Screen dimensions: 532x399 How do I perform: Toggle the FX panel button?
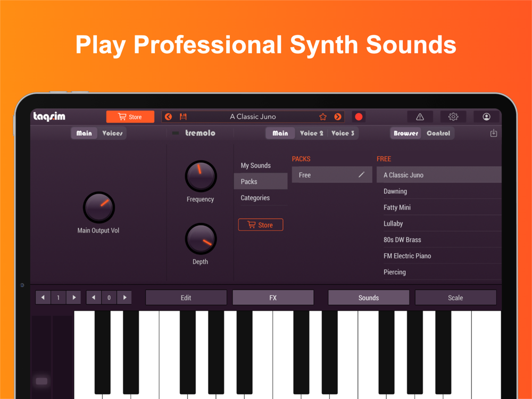pos(273,297)
